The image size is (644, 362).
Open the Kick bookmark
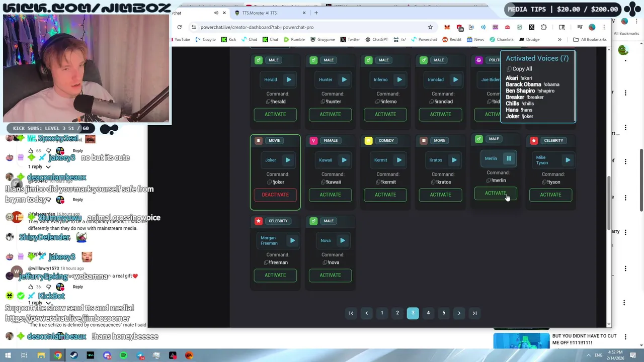pyautogui.click(x=229, y=40)
